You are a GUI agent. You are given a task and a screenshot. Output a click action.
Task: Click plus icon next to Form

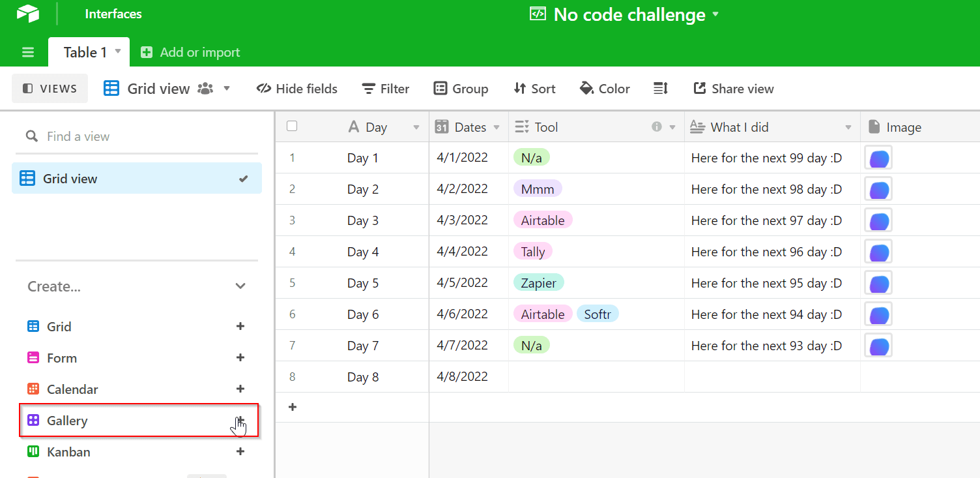tap(240, 357)
